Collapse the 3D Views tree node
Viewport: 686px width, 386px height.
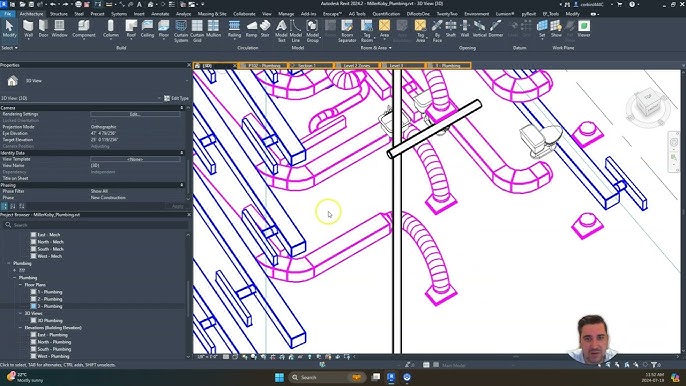(x=20, y=313)
